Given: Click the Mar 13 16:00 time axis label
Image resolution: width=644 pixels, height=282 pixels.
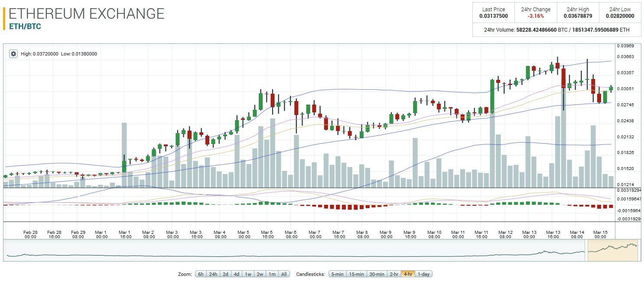Looking at the screenshot, I should click(x=553, y=234).
